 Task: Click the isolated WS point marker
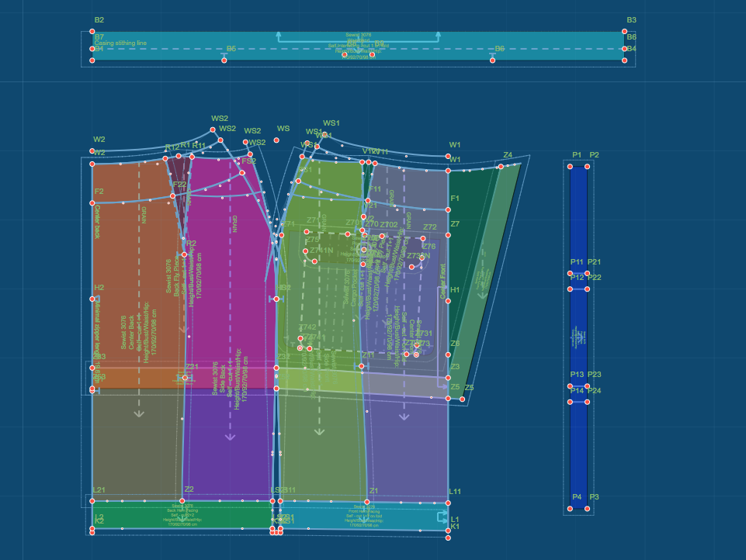[276, 140]
